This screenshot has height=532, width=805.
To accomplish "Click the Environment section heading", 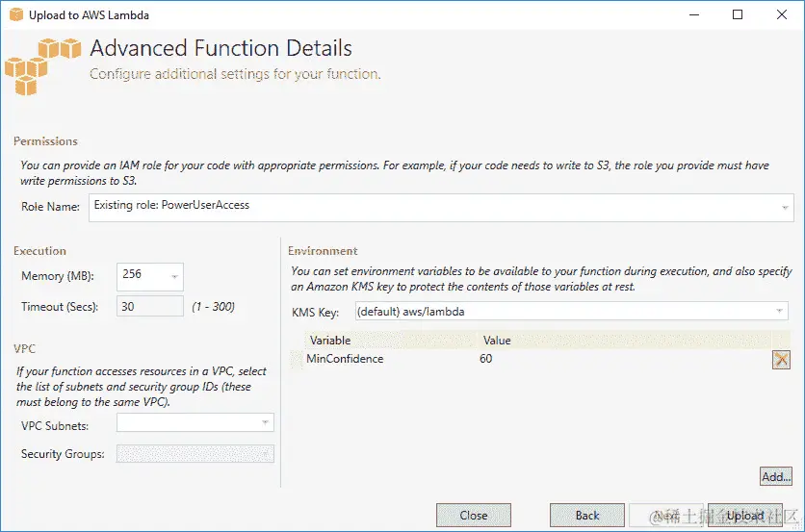I will (x=323, y=251).
